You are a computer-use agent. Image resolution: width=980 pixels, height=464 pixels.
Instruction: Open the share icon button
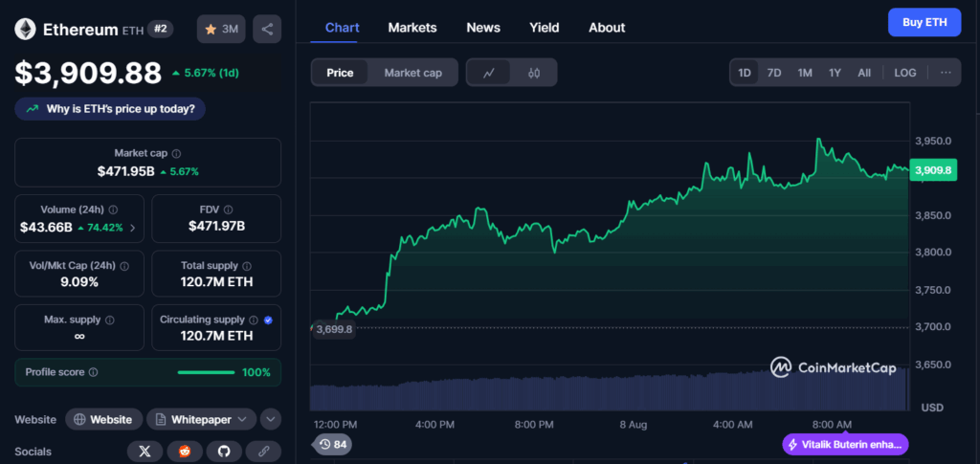[267, 29]
